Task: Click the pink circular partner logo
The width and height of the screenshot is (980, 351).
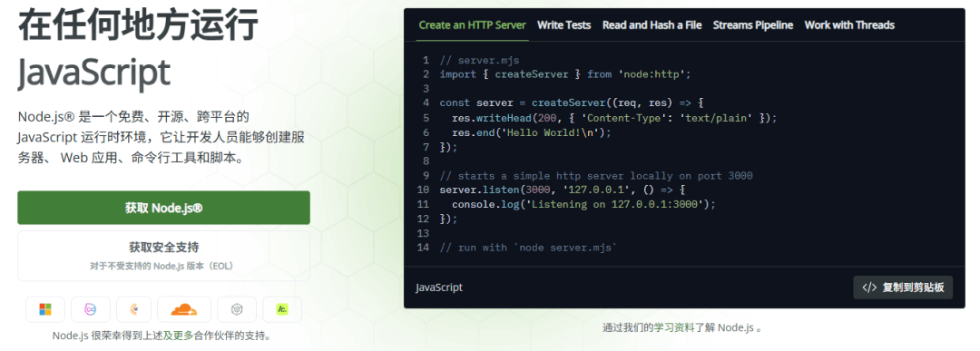Action: click(91, 309)
